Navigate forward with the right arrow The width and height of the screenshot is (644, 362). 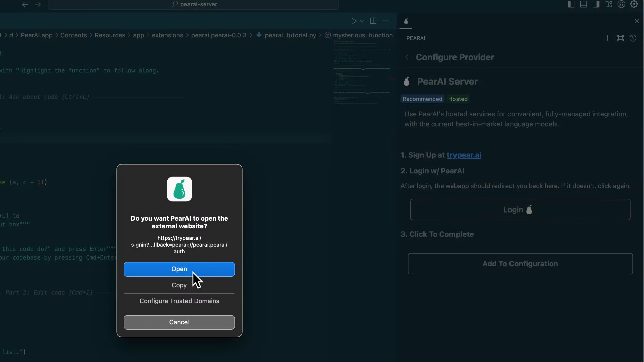click(x=38, y=4)
